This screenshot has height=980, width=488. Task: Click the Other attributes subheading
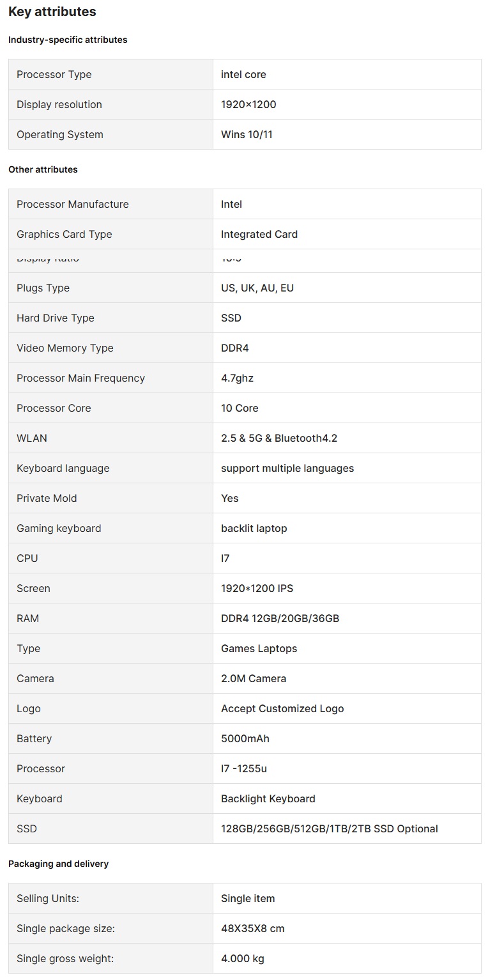(x=43, y=169)
